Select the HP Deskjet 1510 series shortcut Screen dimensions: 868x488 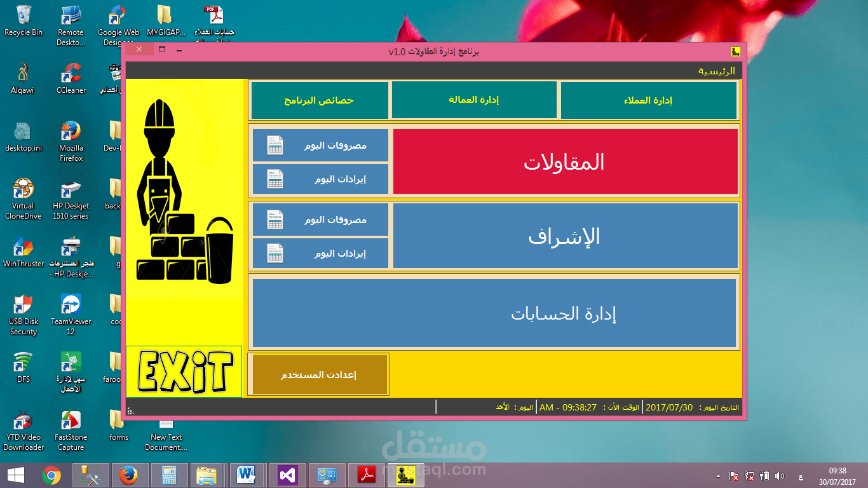point(71,199)
